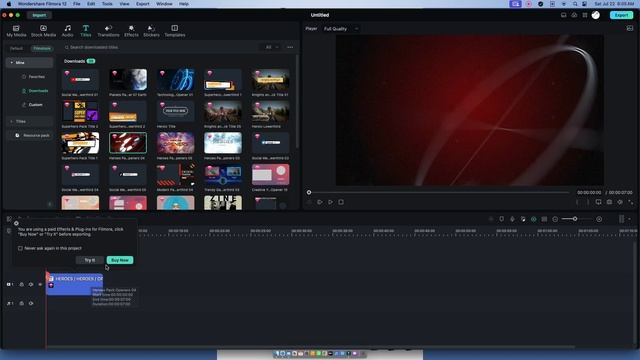Click the Buy Now button
The width and height of the screenshot is (640, 360).
(120, 260)
